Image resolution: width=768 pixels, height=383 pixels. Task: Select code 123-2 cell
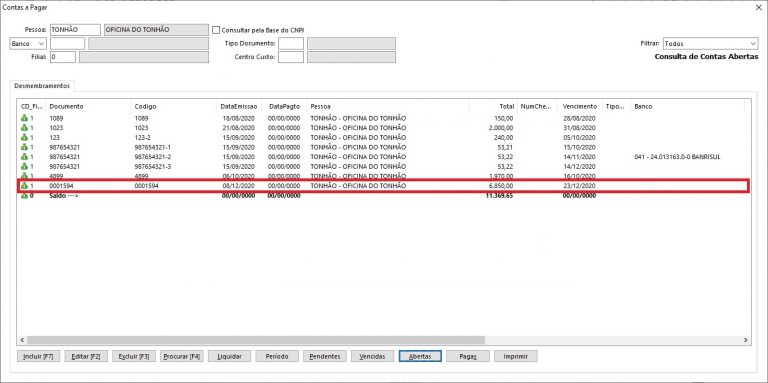(x=143, y=138)
